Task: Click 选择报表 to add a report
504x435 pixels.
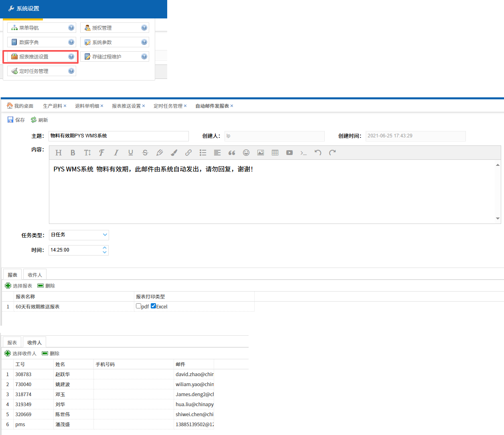Action: click(18, 286)
